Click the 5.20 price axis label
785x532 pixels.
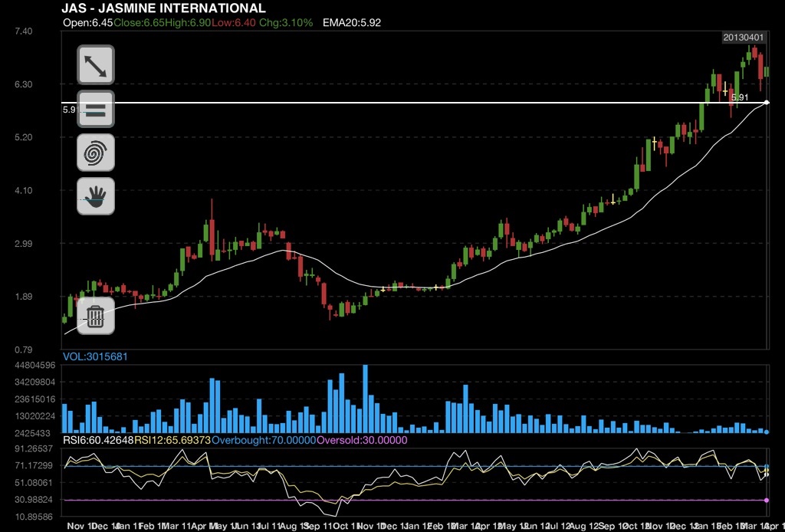(x=24, y=137)
